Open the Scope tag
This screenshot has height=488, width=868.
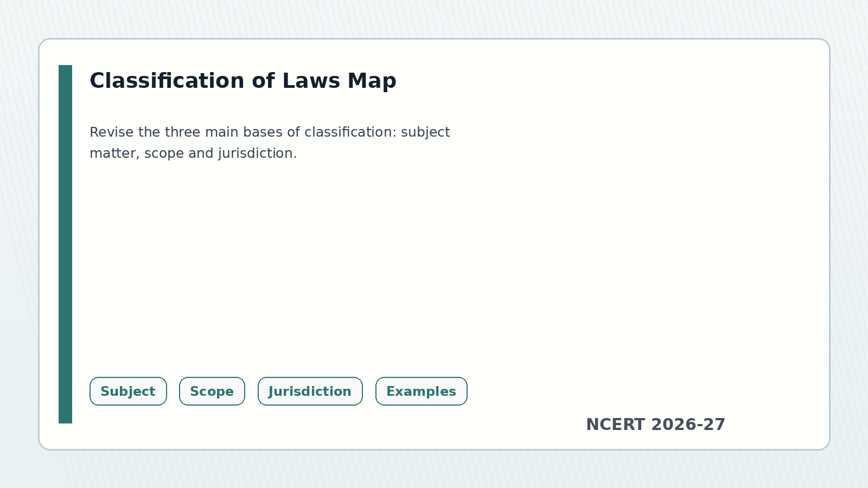[x=212, y=391]
